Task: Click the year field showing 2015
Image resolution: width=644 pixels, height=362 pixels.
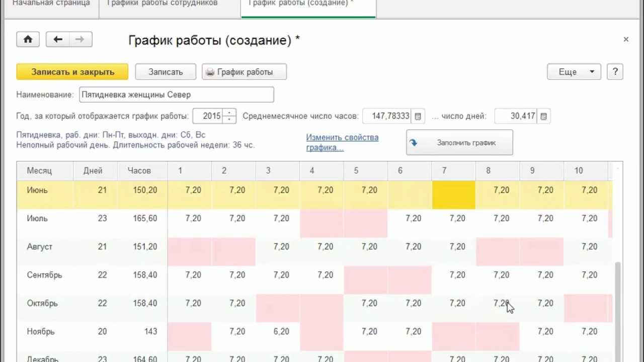Action: [208, 116]
